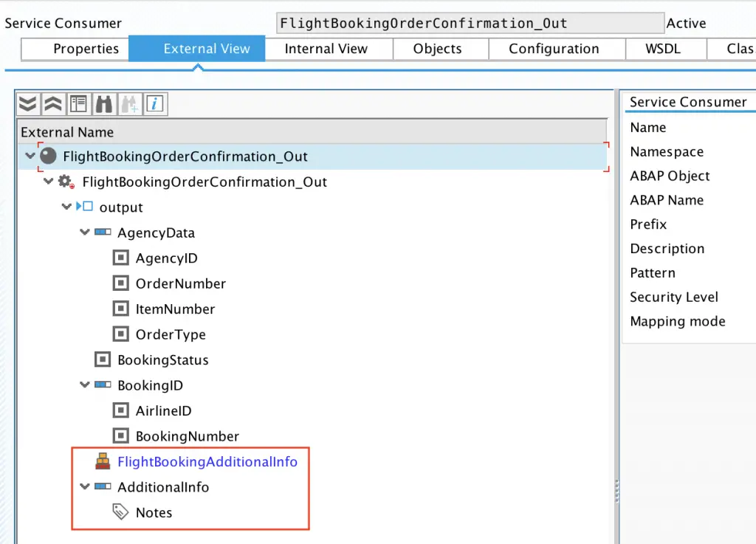
Task: Click the information 'i' toolbar icon
Action: coord(155,104)
